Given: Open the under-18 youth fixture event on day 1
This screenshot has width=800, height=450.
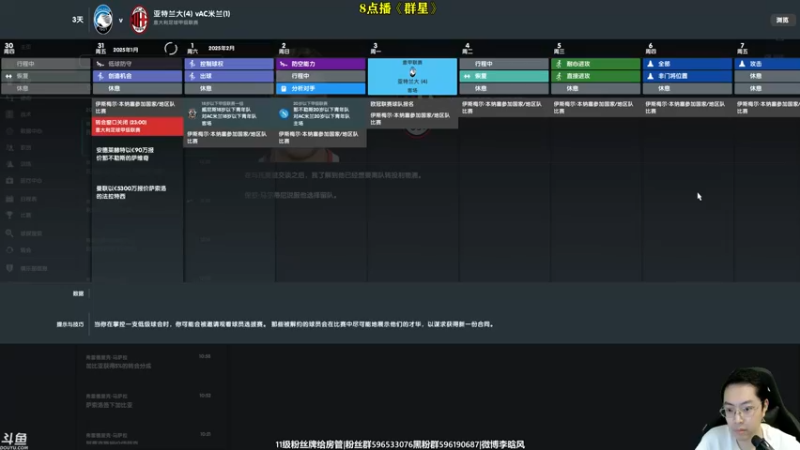Looking at the screenshot, I should tap(229, 113).
